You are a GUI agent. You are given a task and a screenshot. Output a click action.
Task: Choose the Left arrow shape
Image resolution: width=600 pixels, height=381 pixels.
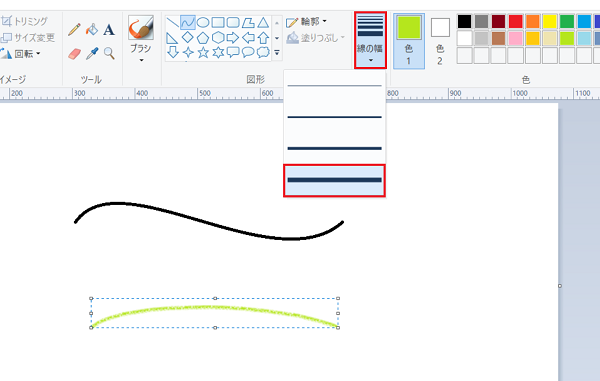(x=248, y=37)
